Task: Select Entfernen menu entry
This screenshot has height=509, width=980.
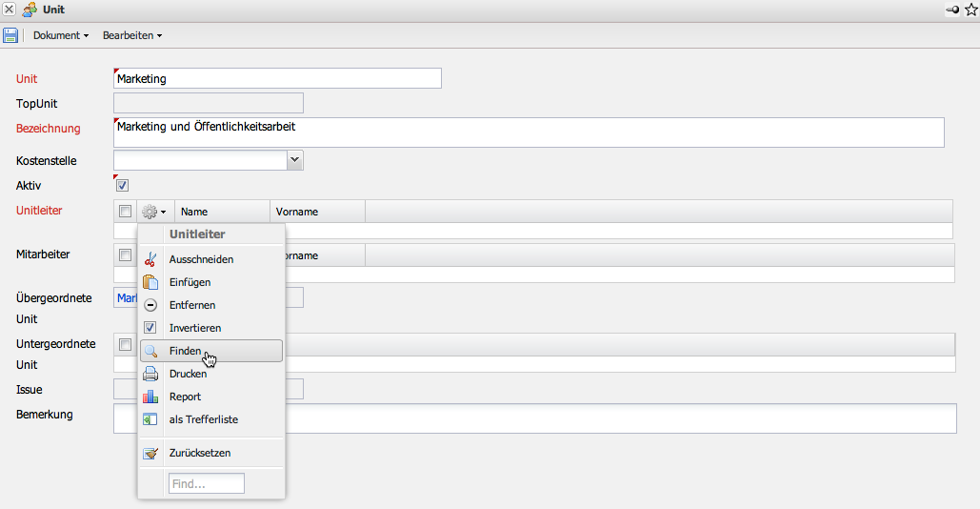Action: pyautogui.click(x=211, y=305)
